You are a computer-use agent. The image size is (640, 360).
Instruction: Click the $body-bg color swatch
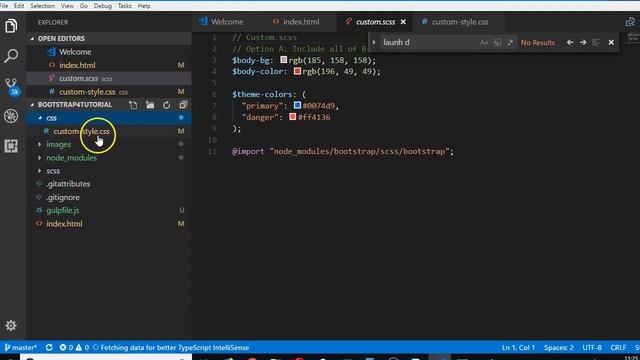point(284,60)
